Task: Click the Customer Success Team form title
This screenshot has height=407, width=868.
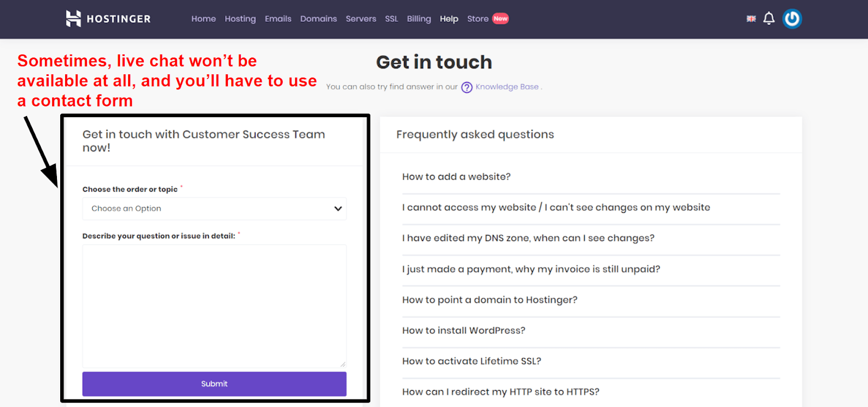Action: pos(204,141)
